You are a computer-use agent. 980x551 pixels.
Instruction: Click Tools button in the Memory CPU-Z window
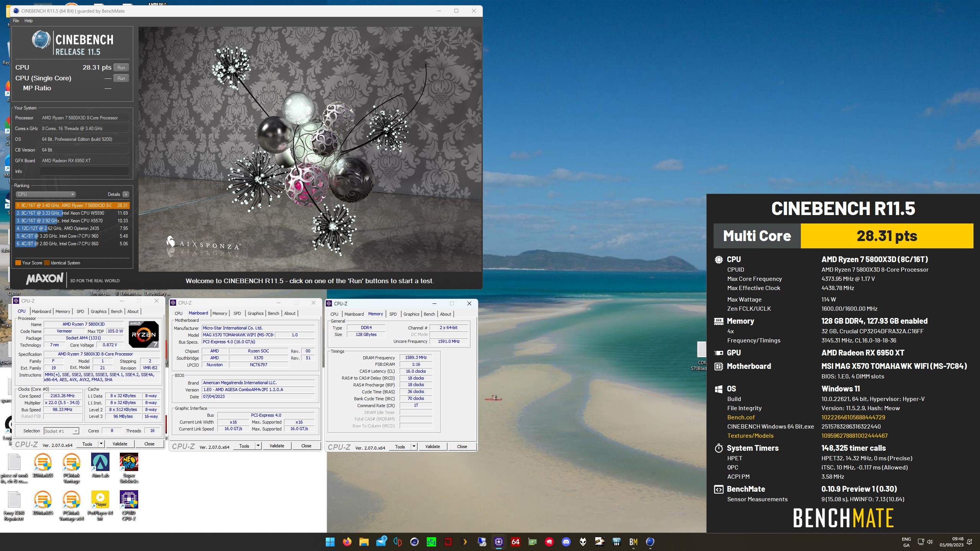pos(400,447)
